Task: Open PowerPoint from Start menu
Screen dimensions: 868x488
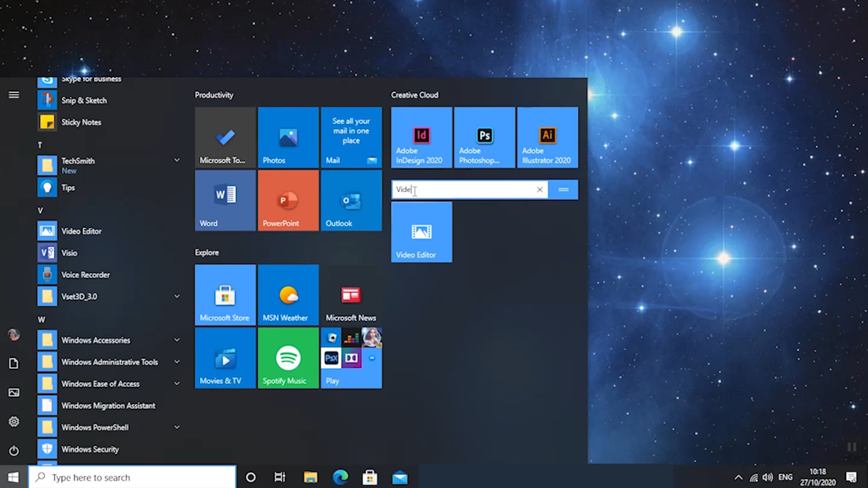Action: coord(288,200)
